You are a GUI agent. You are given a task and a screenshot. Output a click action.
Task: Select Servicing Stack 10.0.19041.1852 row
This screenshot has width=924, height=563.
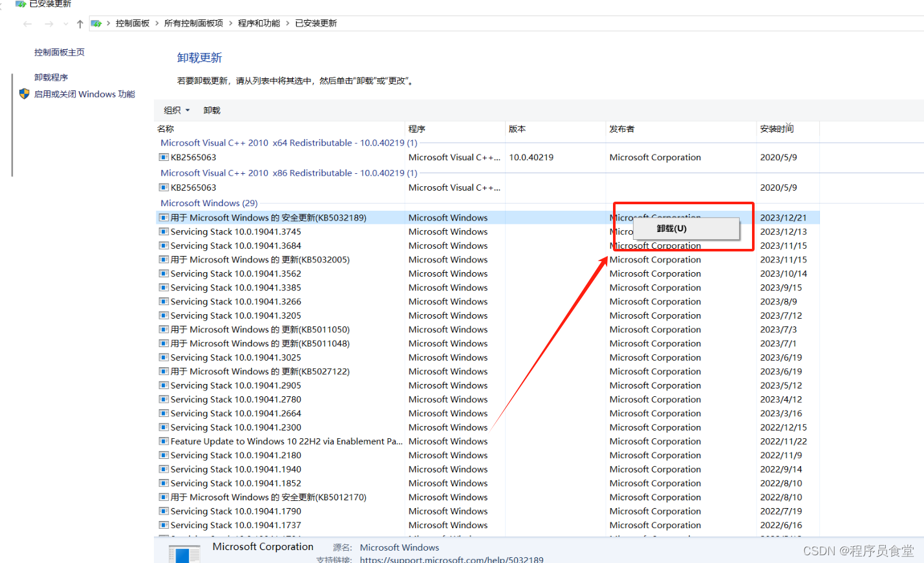[x=488, y=483]
